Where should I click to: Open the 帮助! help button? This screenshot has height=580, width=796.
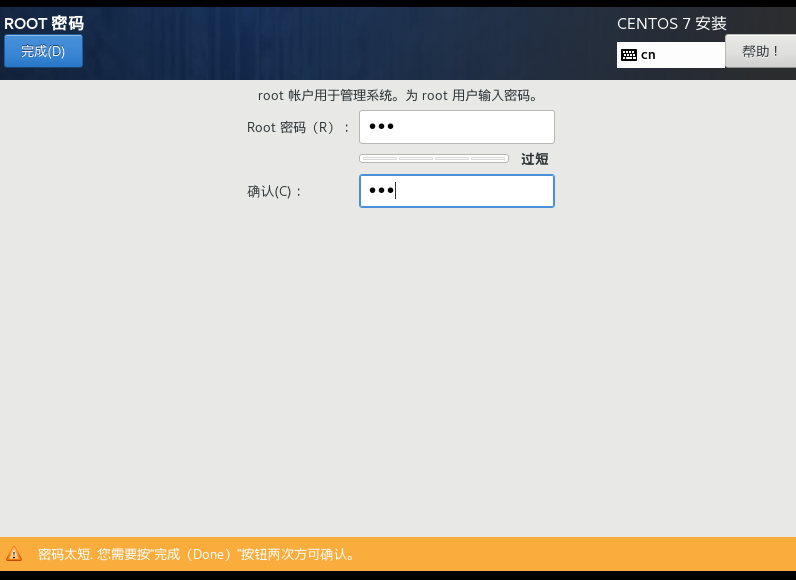point(760,51)
